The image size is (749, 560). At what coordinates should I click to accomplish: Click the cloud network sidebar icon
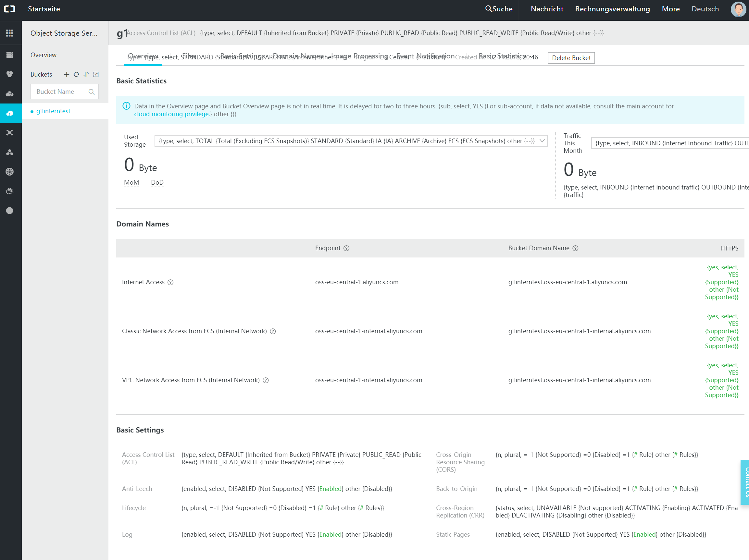point(9,94)
